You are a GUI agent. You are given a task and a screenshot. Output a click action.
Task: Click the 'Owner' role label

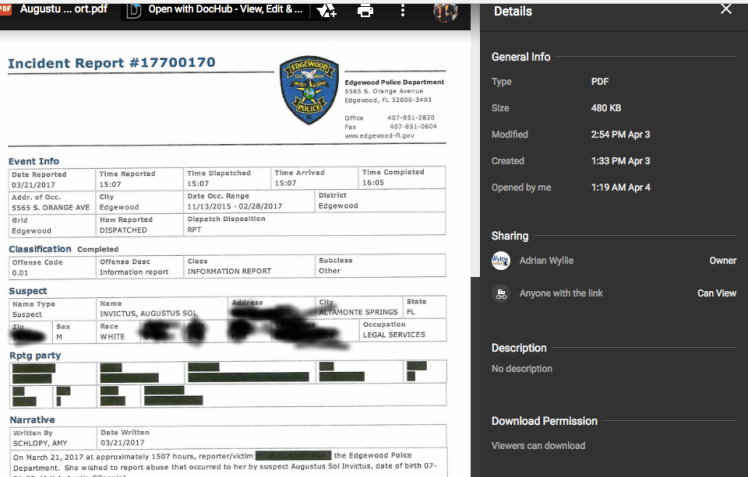coord(722,260)
